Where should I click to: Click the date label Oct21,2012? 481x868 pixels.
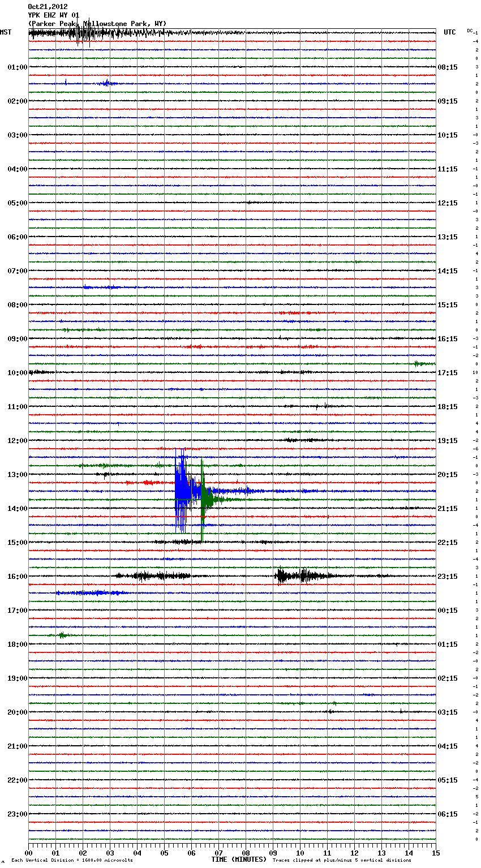(x=48, y=7)
